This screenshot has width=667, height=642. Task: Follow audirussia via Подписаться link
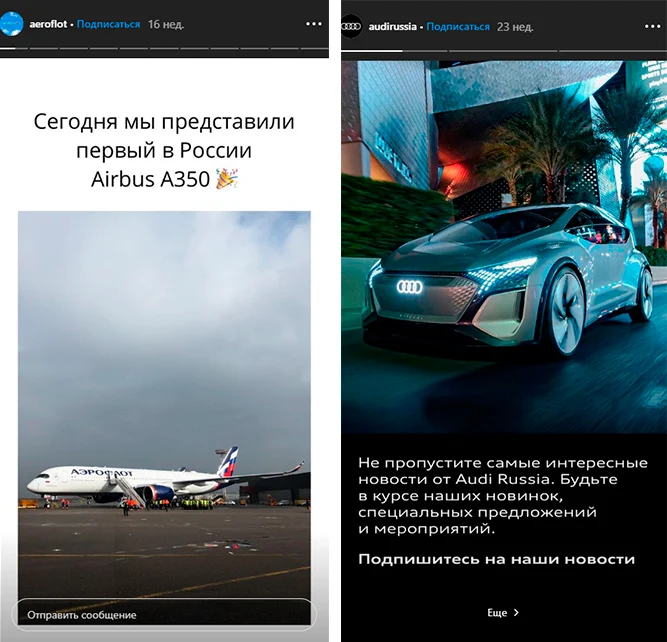[458, 26]
